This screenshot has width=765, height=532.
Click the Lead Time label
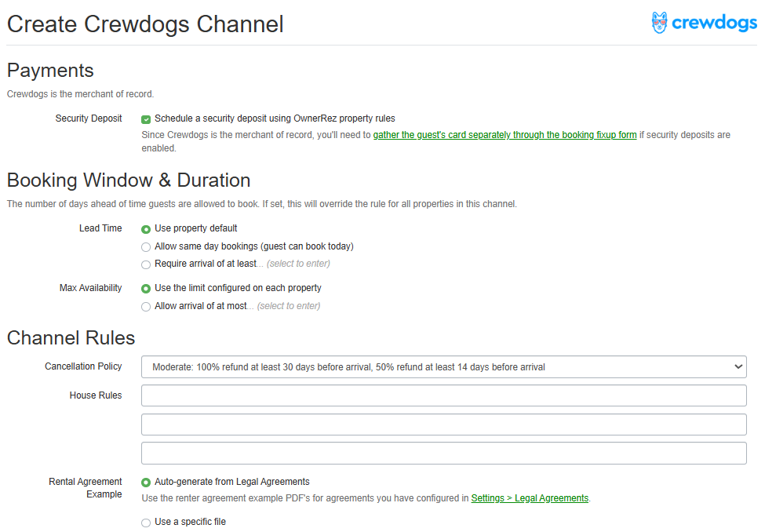click(x=100, y=228)
